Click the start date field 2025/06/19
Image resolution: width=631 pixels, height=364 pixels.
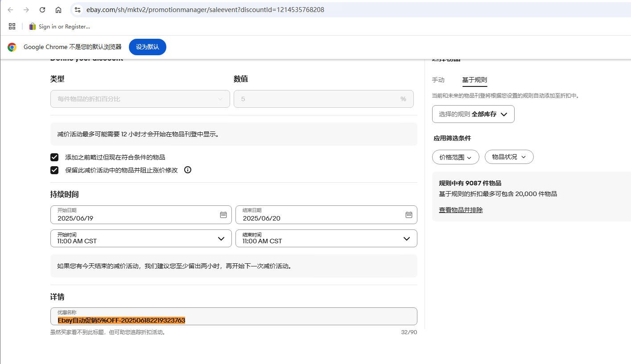pyautogui.click(x=141, y=215)
